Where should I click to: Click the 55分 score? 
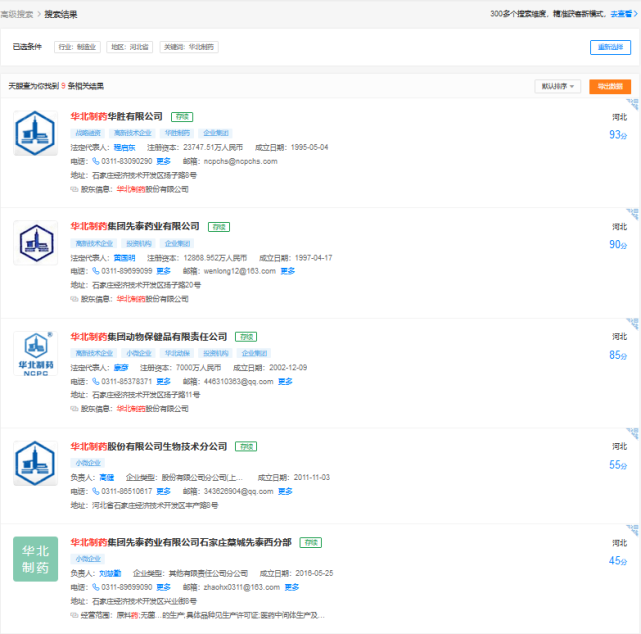[x=618, y=465]
